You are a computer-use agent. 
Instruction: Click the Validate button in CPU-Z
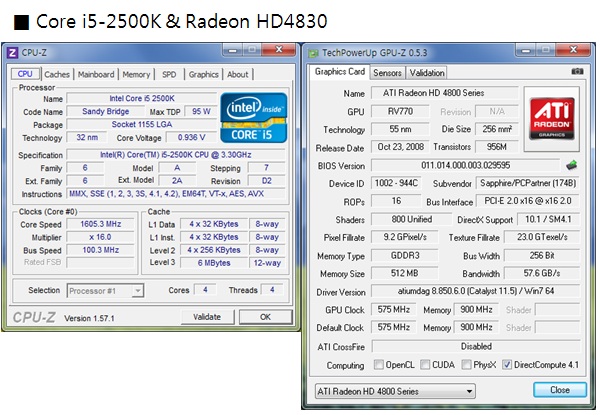coord(207,317)
